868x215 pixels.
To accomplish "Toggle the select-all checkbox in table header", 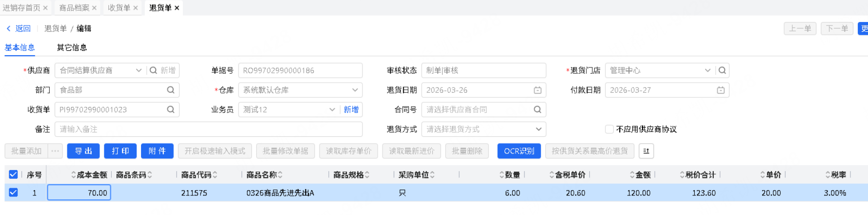I will point(13,174).
